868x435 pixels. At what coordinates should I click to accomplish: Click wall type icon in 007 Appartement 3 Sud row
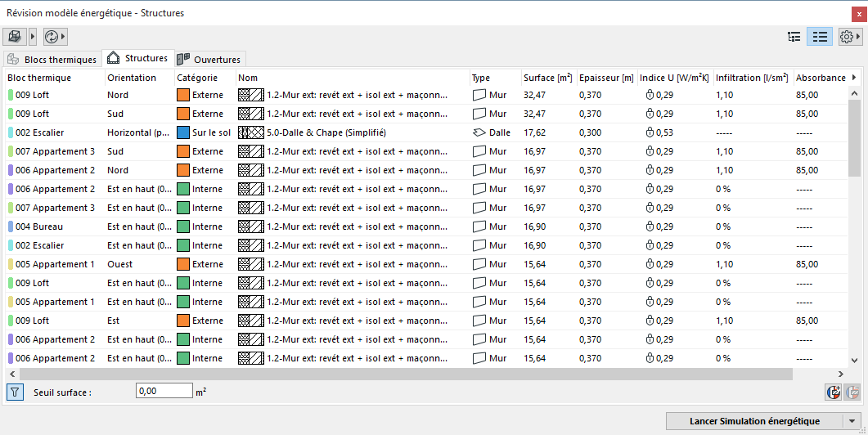pyautogui.click(x=479, y=151)
